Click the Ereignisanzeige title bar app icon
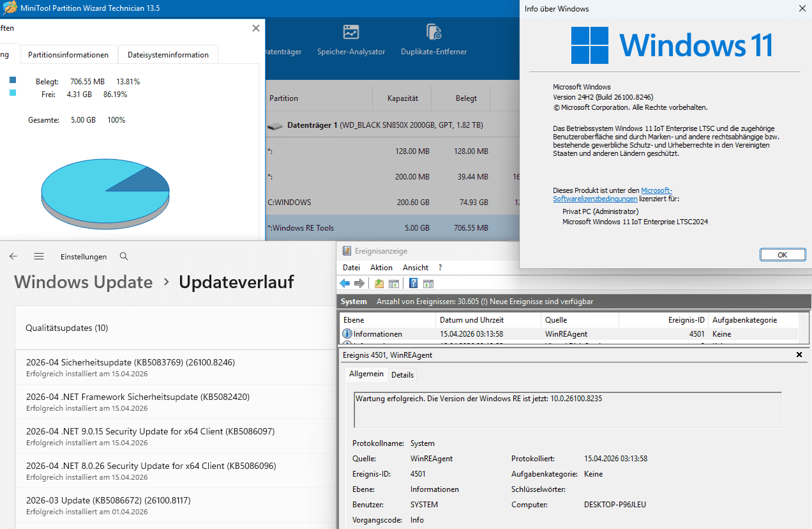The height and width of the screenshot is (529, 812). [x=347, y=251]
